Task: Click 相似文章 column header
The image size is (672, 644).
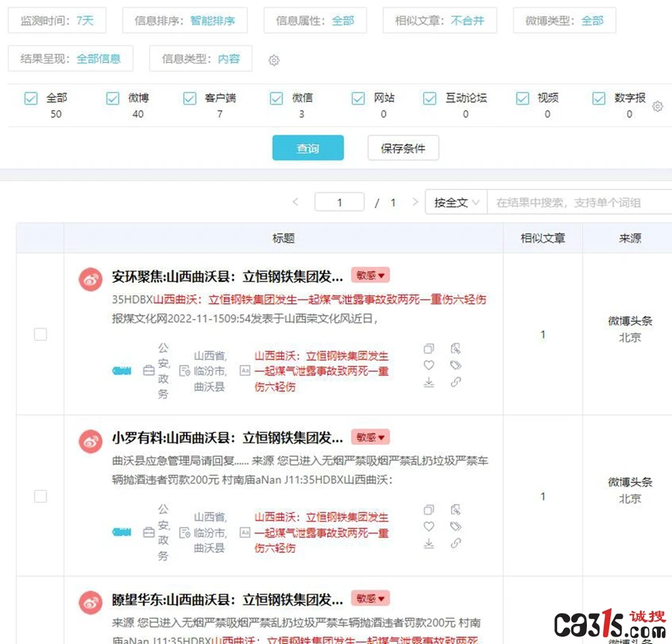Action: click(543, 238)
